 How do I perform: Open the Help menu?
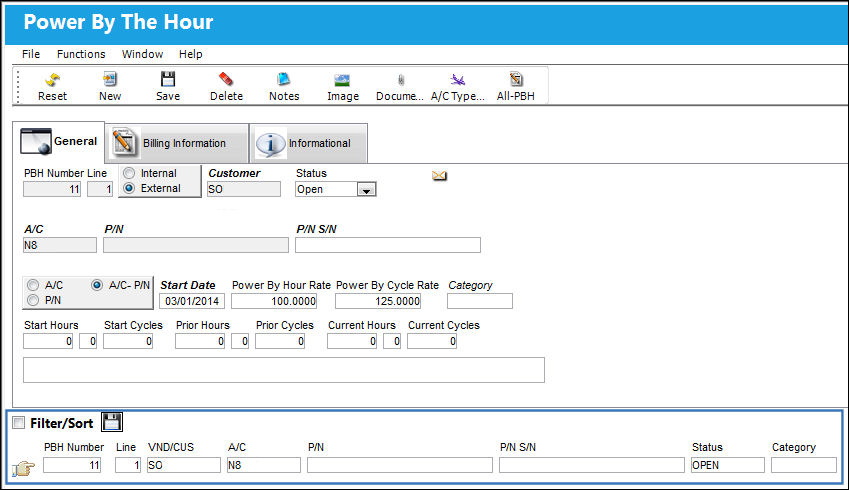click(191, 54)
